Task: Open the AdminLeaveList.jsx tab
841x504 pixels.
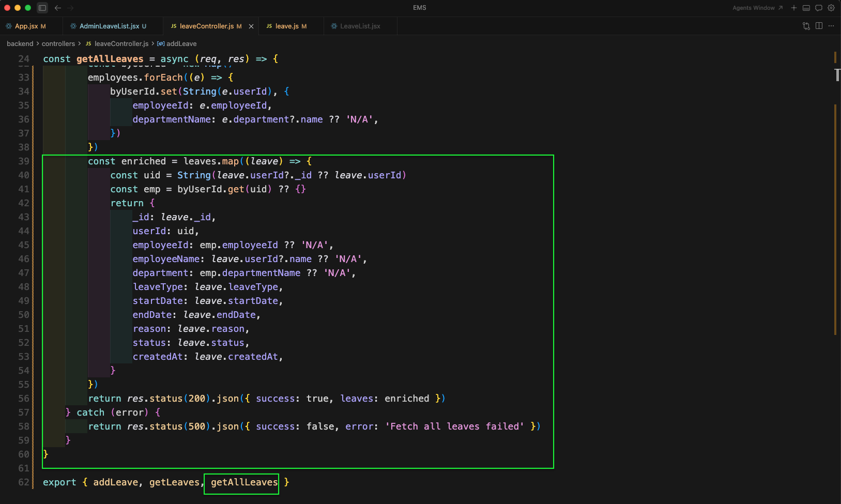Action: point(113,26)
